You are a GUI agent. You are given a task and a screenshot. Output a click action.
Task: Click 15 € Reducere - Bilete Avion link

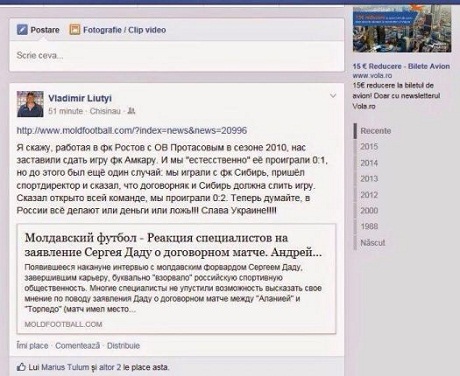401,66
